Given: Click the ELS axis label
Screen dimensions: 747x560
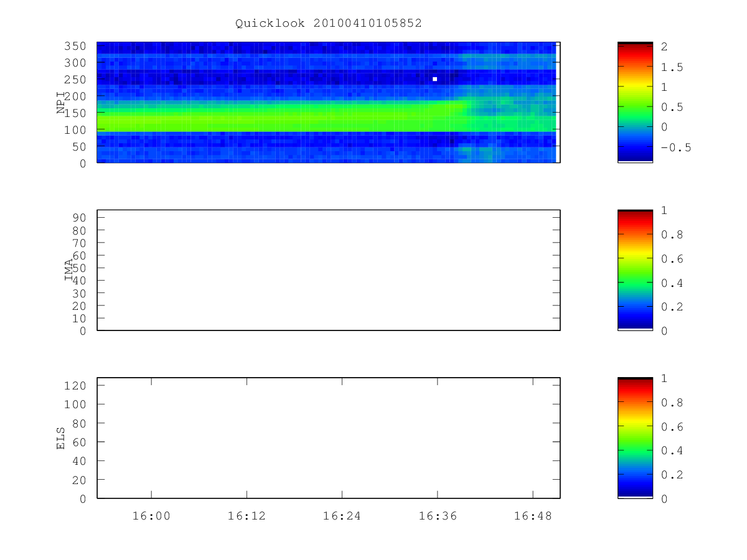Looking at the screenshot, I should pyautogui.click(x=61, y=438).
